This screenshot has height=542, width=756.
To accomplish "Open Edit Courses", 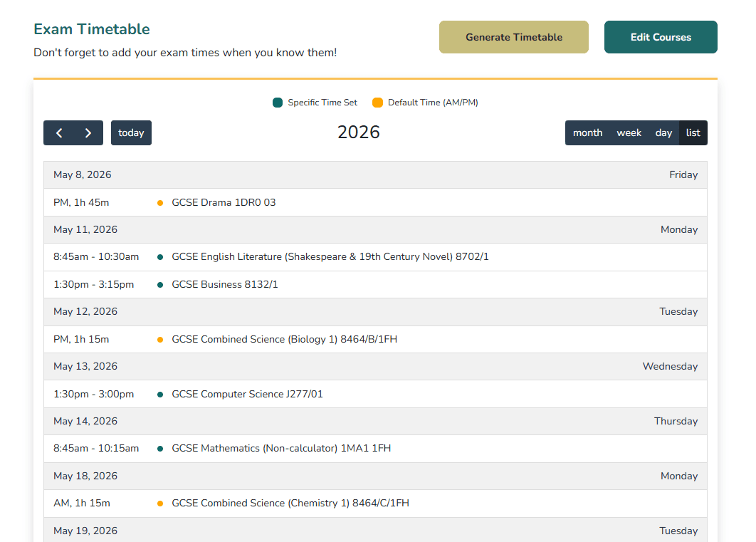I will point(661,37).
